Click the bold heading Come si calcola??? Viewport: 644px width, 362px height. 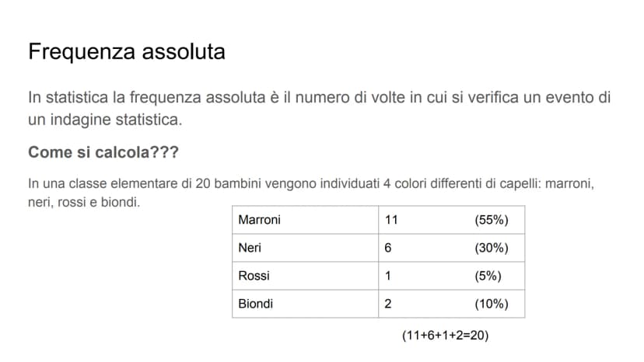pyautogui.click(x=103, y=152)
